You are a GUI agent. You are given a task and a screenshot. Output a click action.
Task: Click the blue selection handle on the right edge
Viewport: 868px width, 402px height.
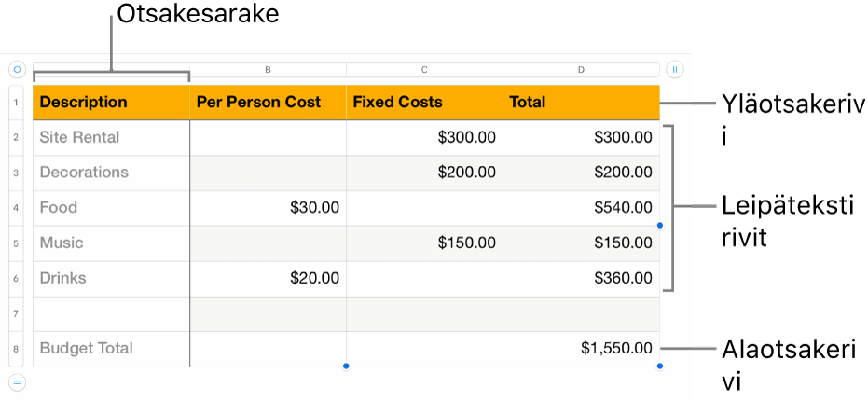pos(660,225)
